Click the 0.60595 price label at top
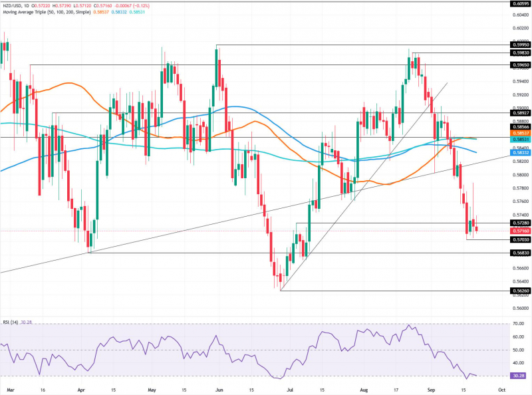The width and height of the screenshot is (532, 395). (520, 3)
